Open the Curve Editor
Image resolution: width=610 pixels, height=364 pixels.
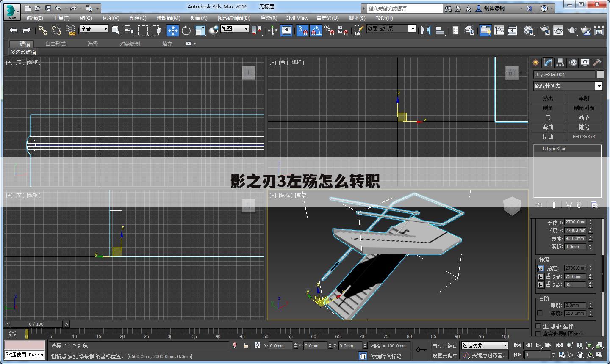(499, 30)
